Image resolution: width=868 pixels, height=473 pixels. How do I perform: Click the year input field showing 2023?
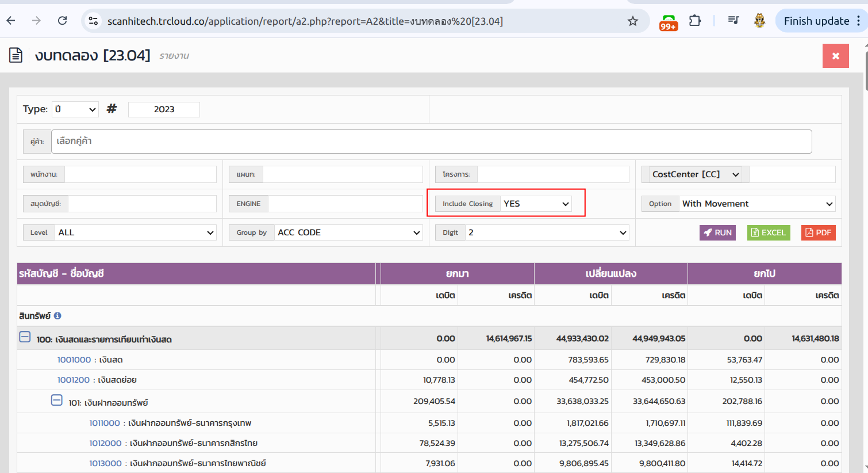coord(164,109)
